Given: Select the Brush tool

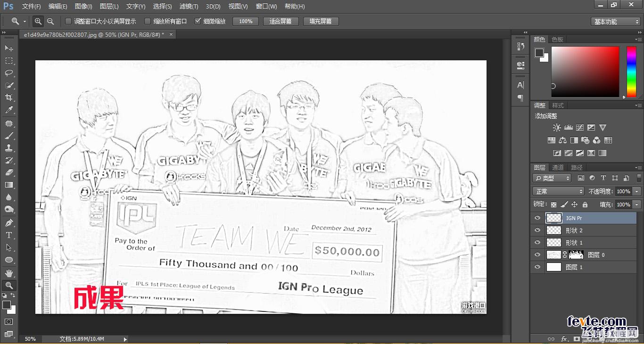Looking at the screenshot, I should pos(8,136).
